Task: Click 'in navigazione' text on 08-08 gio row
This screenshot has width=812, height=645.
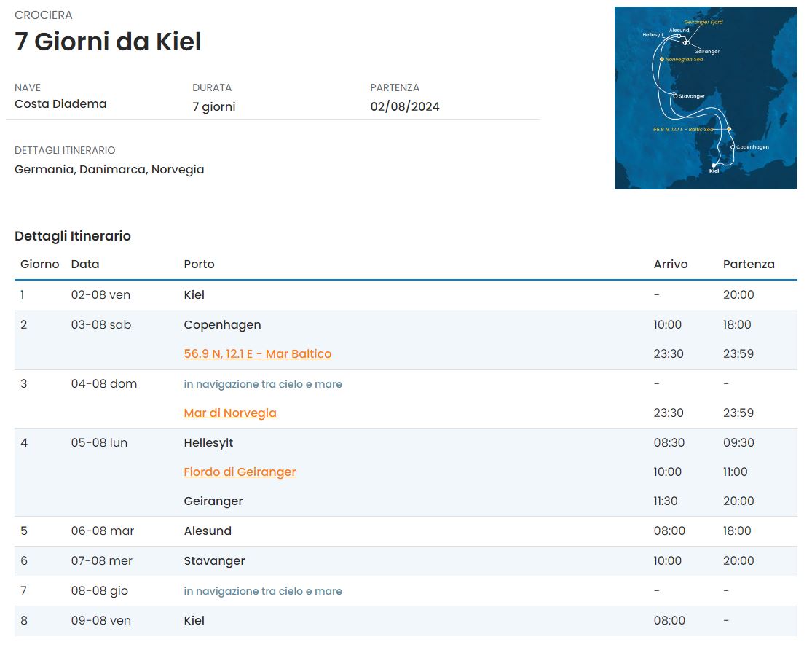Action: click(263, 591)
